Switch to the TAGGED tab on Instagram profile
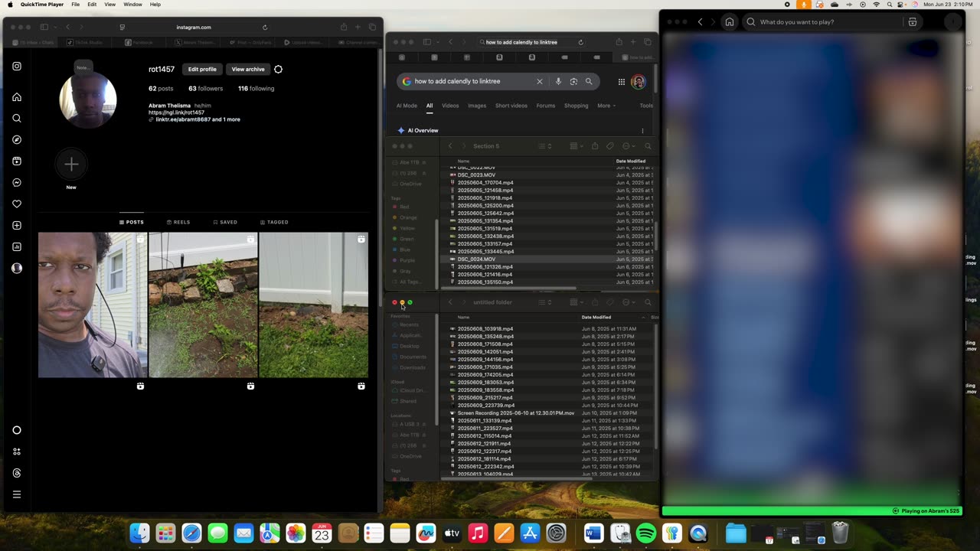 coord(274,222)
